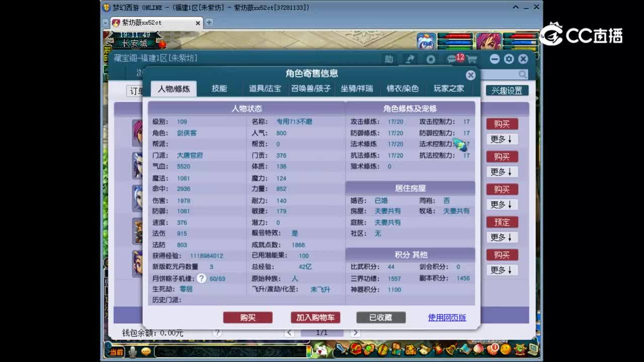Click the computer system icon in bottom toolbar
The width and height of the screenshot is (644, 362).
click(533, 348)
